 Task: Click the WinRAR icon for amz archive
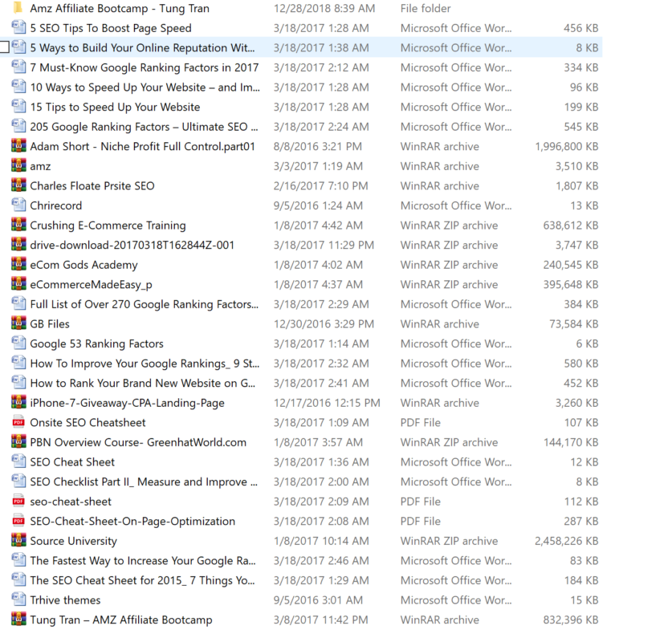(18, 166)
